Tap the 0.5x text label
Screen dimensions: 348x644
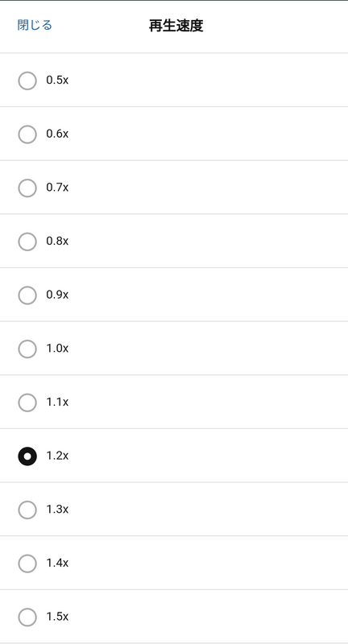coord(57,80)
